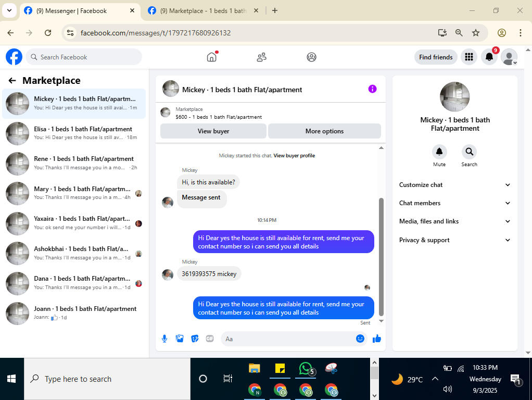Open Chrome three-dot menu
The height and width of the screenshot is (400, 532).
521,33
